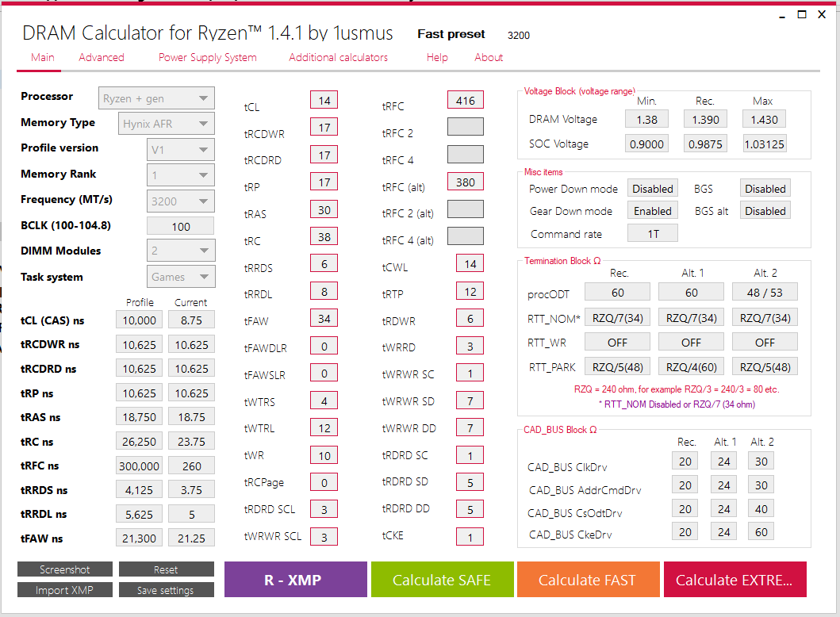Open the Processor dropdown
This screenshot has height=617, width=840.
[156, 98]
